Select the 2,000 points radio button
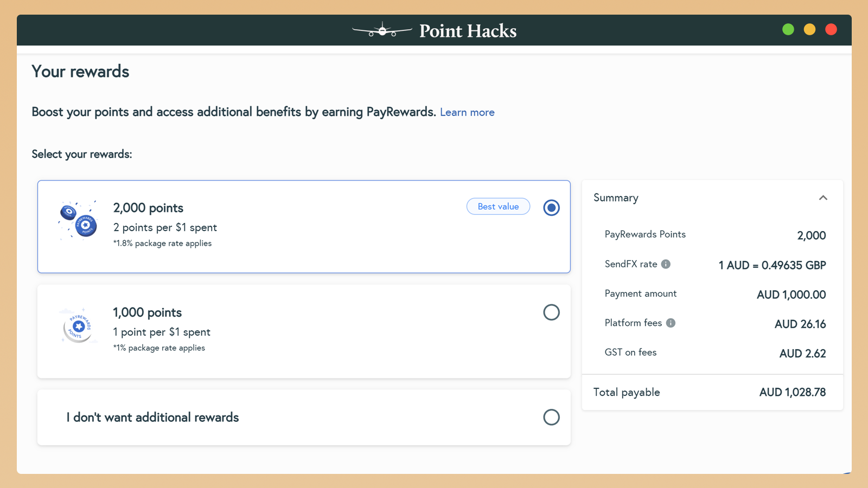868x488 pixels. click(551, 208)
